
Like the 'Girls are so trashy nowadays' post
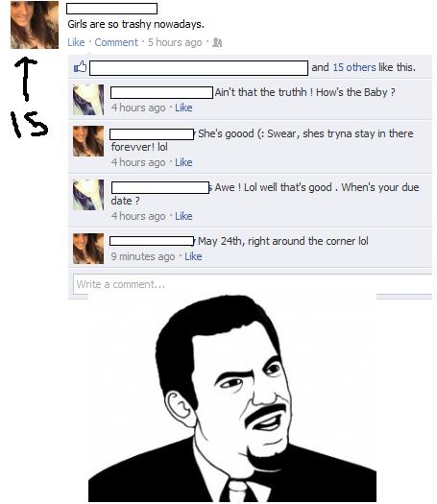tap(76, 42)
